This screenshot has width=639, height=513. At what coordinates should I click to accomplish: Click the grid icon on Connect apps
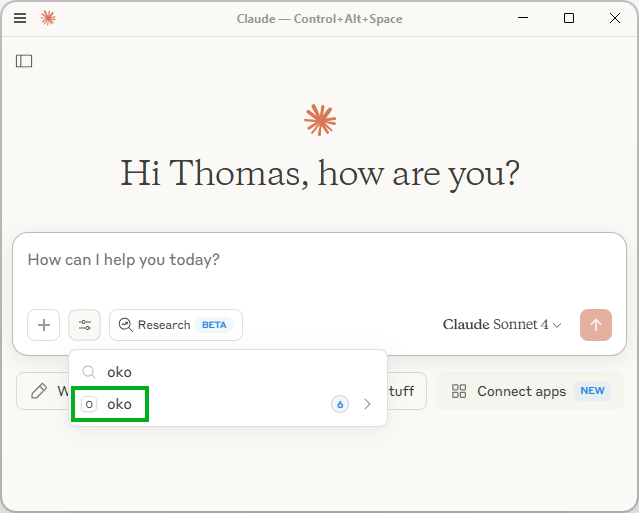coord(459,391)
